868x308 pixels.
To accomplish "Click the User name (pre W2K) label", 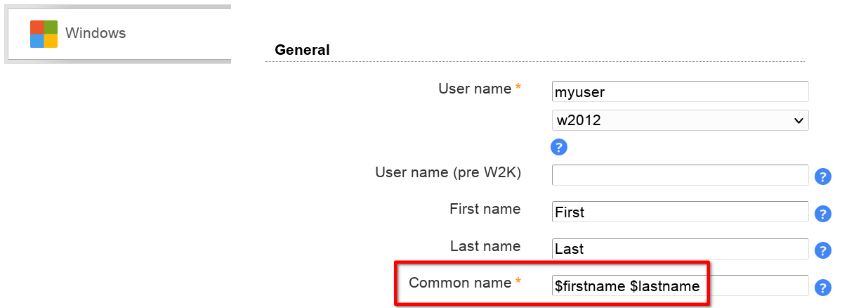I will pyautogui.click(x=448, y=172).
